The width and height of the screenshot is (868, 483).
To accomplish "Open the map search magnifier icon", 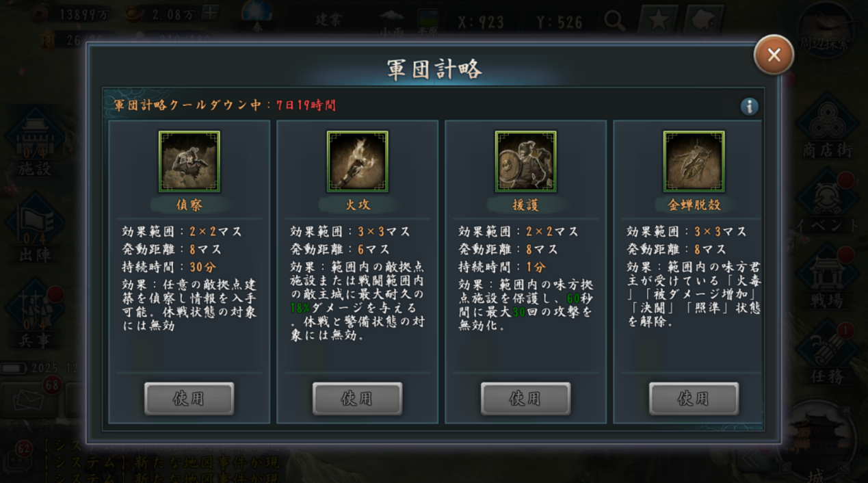I will (614, 21).
